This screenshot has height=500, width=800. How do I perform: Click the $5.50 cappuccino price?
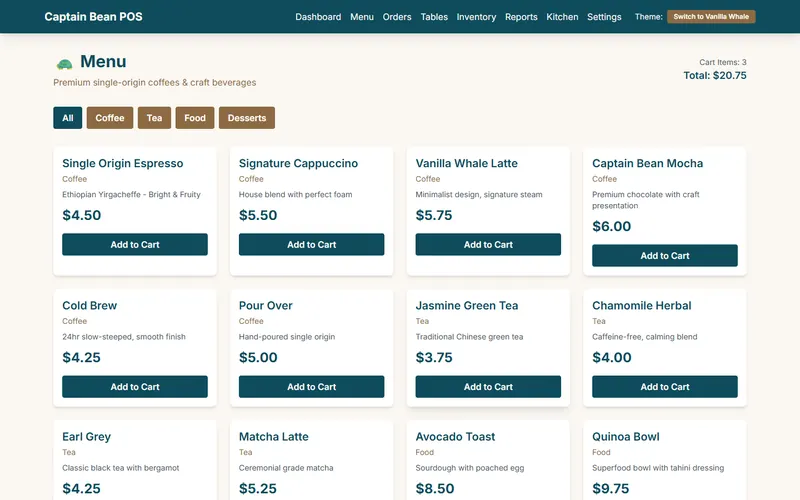(x=258, y=215)
